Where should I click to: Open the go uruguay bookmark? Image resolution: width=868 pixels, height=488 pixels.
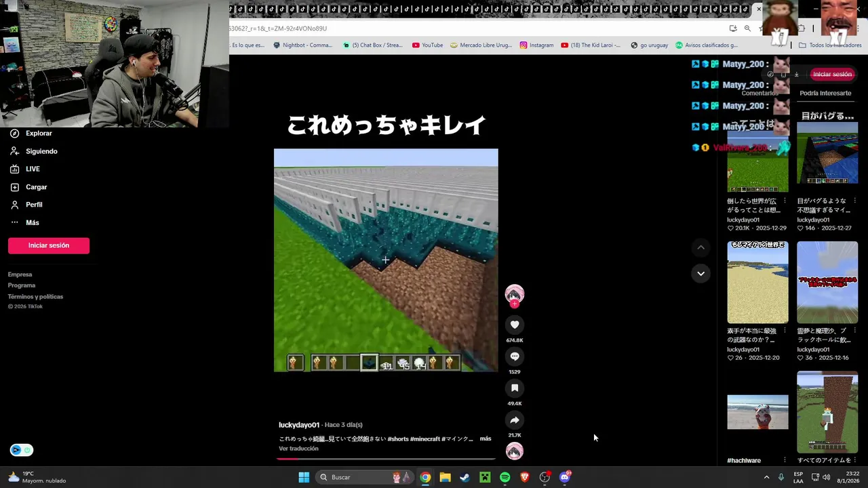coord(649,45)
